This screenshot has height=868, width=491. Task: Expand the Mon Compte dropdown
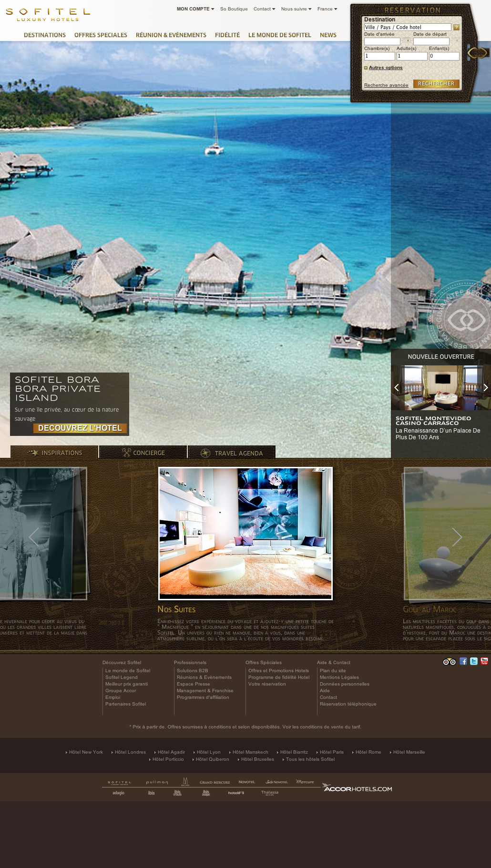pos(195,9)
